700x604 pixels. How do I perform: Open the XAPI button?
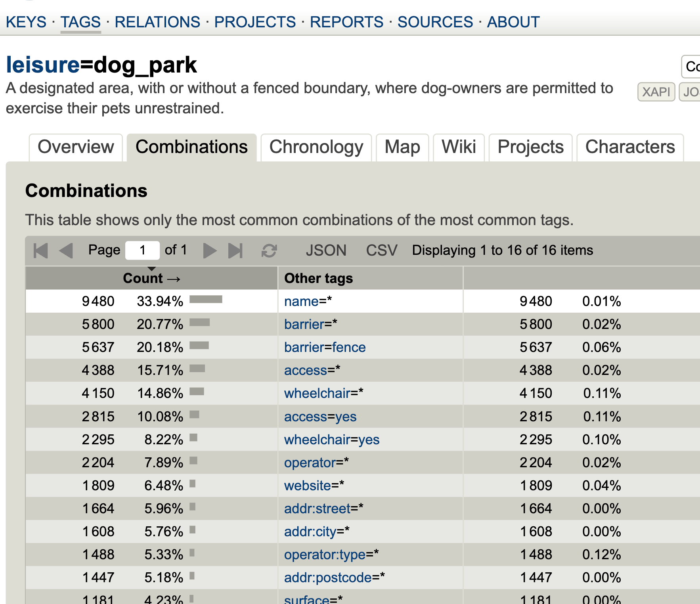656,92
